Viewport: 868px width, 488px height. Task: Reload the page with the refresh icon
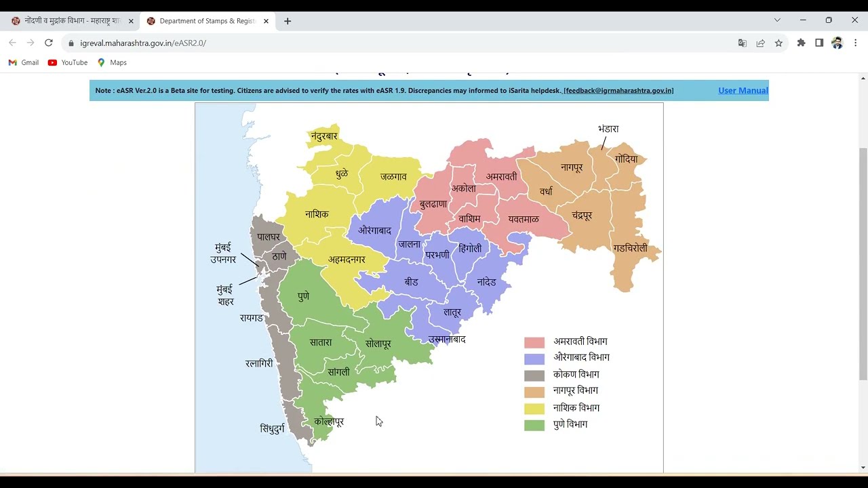[x=49, y=43]
